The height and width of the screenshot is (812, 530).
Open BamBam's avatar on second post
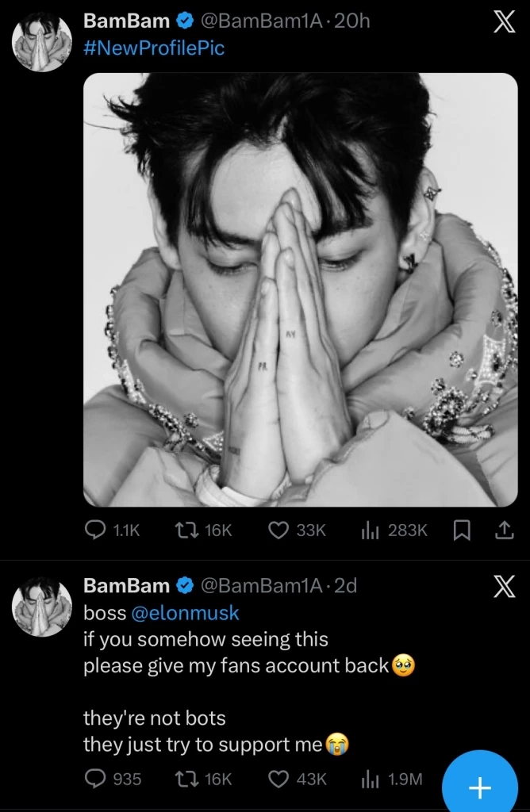pos(41,607)
